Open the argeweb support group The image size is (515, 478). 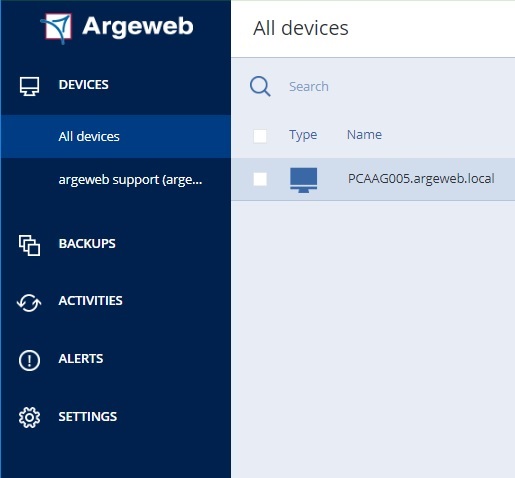point(130,180)
